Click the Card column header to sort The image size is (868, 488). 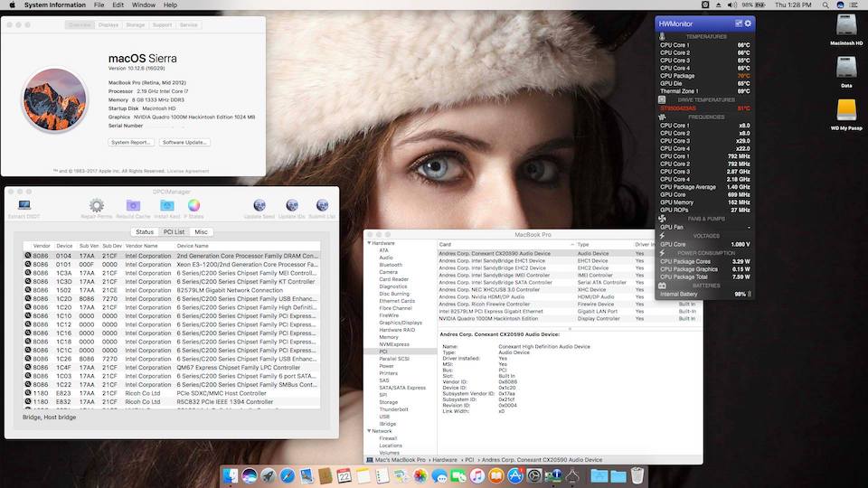click(445, 244)
